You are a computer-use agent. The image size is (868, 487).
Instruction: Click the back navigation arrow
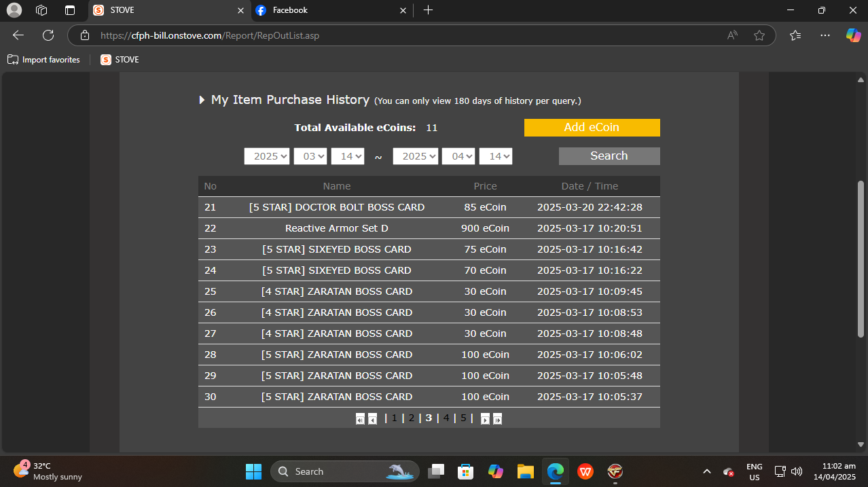point(18,35)
